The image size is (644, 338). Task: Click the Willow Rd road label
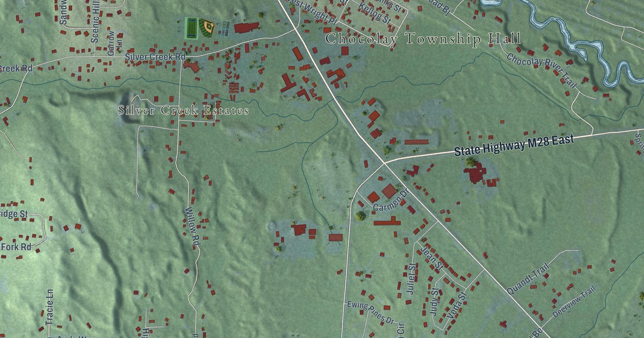(x=192, y=227)
